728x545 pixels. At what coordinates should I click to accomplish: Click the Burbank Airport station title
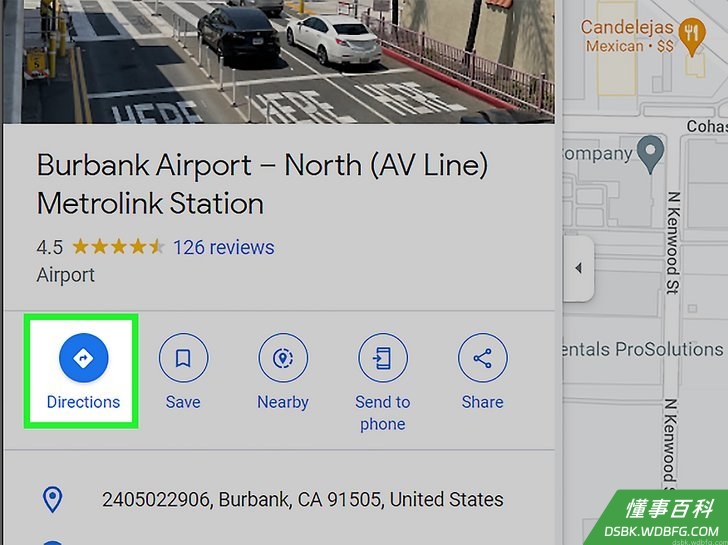pos(263,184)
